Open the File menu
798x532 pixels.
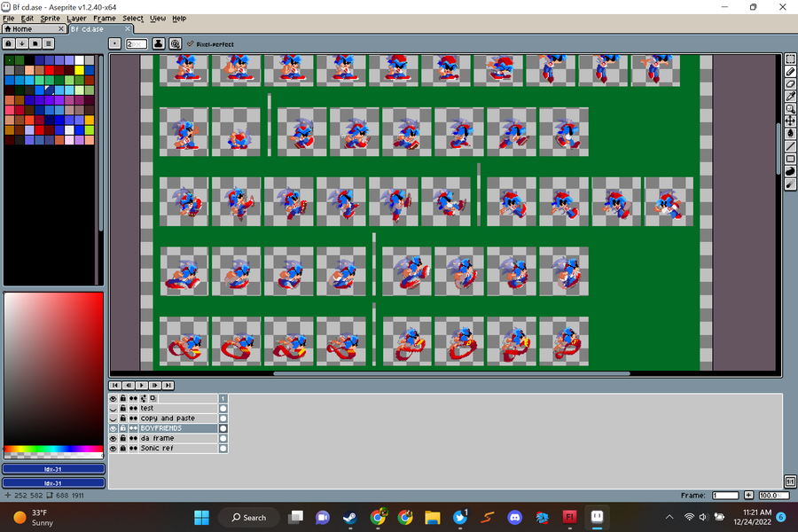[x=9, y=19]
